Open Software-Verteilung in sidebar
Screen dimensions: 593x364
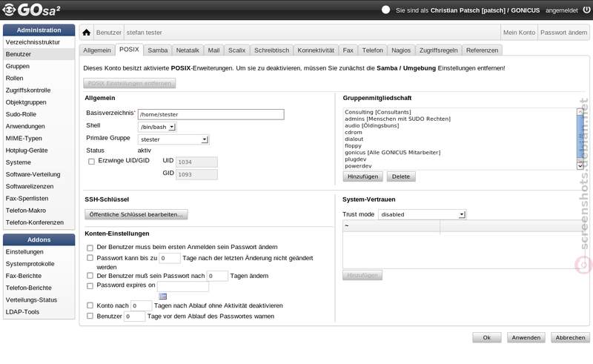coord(39,174)
